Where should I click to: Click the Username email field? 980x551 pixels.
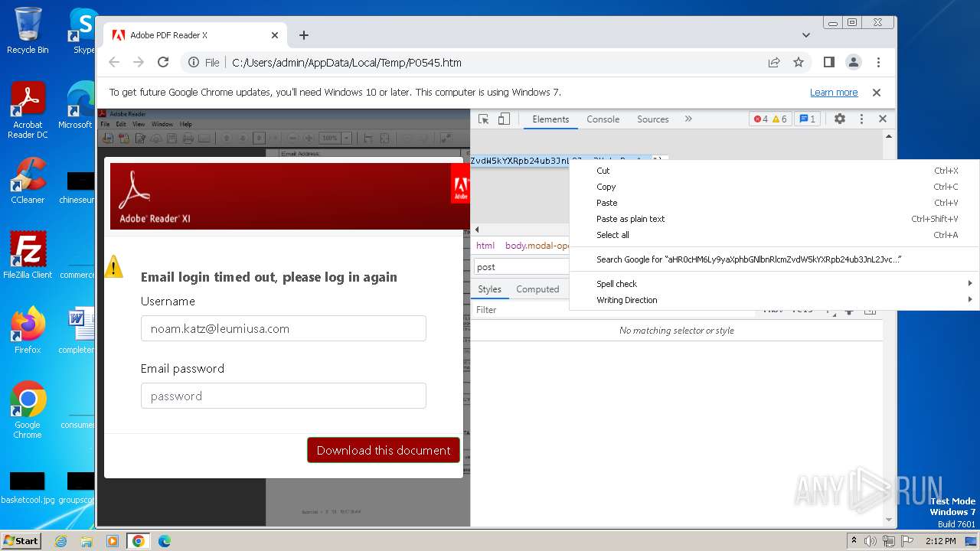click(283, 328)
